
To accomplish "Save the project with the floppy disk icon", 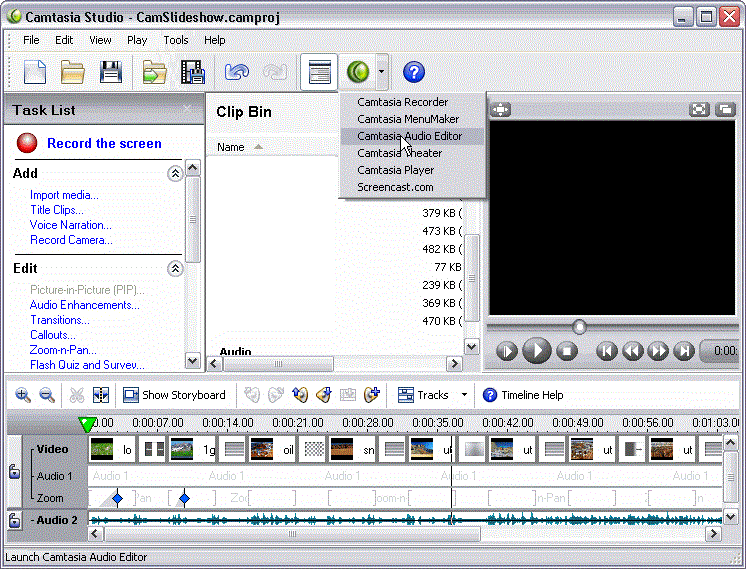I will [110, 72].
